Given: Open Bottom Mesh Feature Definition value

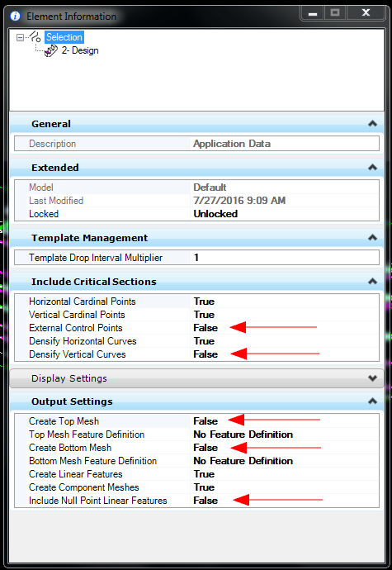Looking at the screenshot, I should point(243,461).
